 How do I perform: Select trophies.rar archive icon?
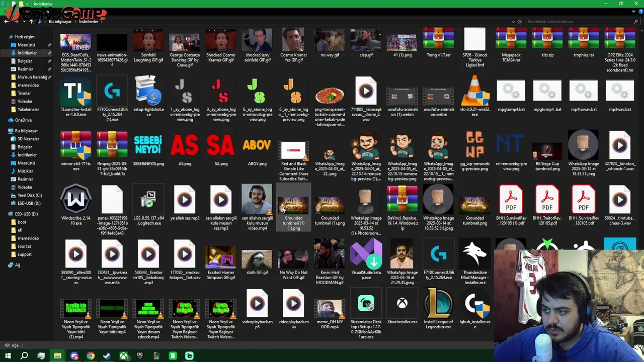click(583, 38)
